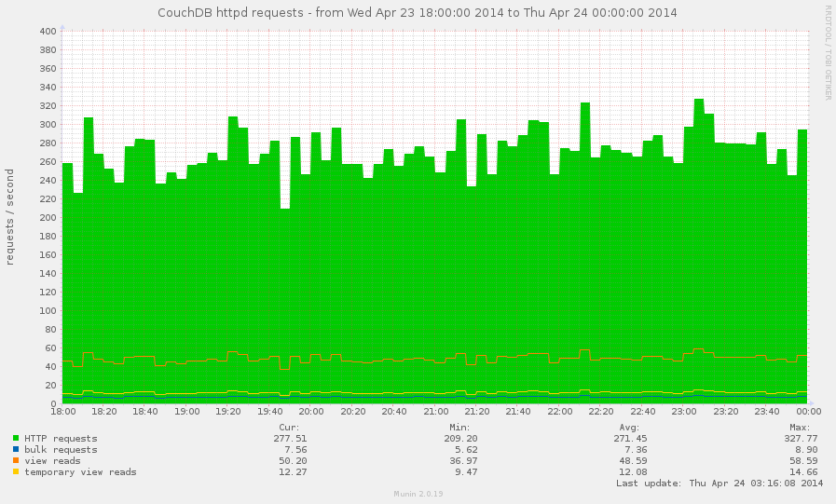Click the 'Min:' column header
This screenshot has width=836, height=504.
pyautogui.click(x=459, y=428)
